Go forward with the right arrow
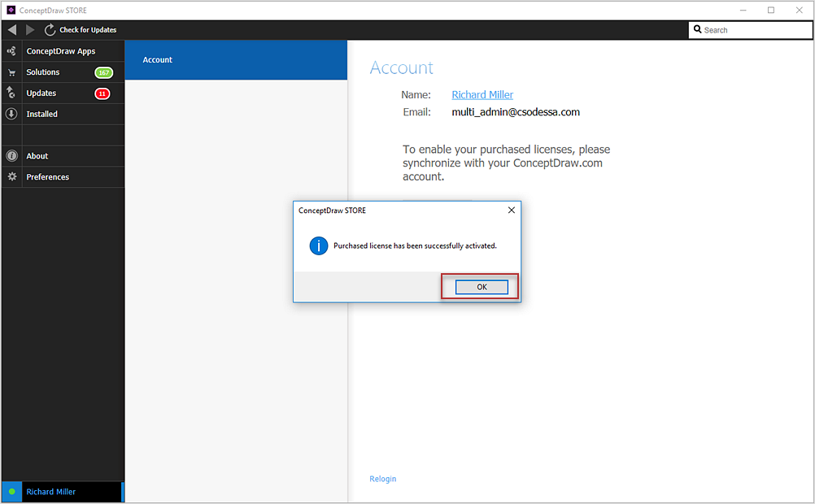The width and height of the screenshot is (815, 504). pyautogui.click(x=30, y=29)
